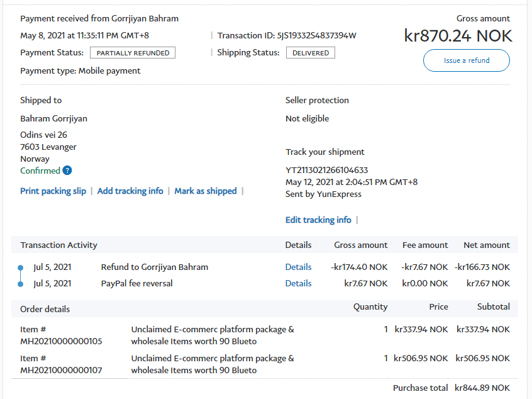Click the Transaction Activity section header

click(x=58, y=245)
